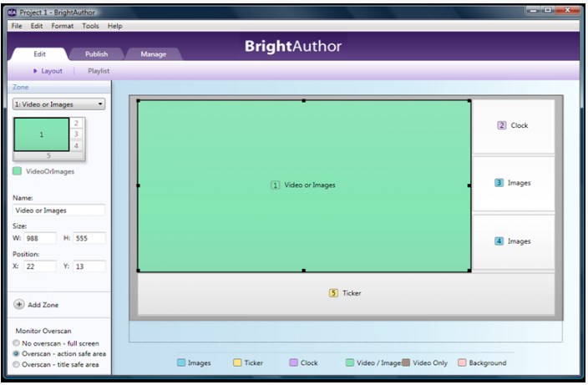Click the zone 1 Video or Images badge

click(x=275, y=185)
